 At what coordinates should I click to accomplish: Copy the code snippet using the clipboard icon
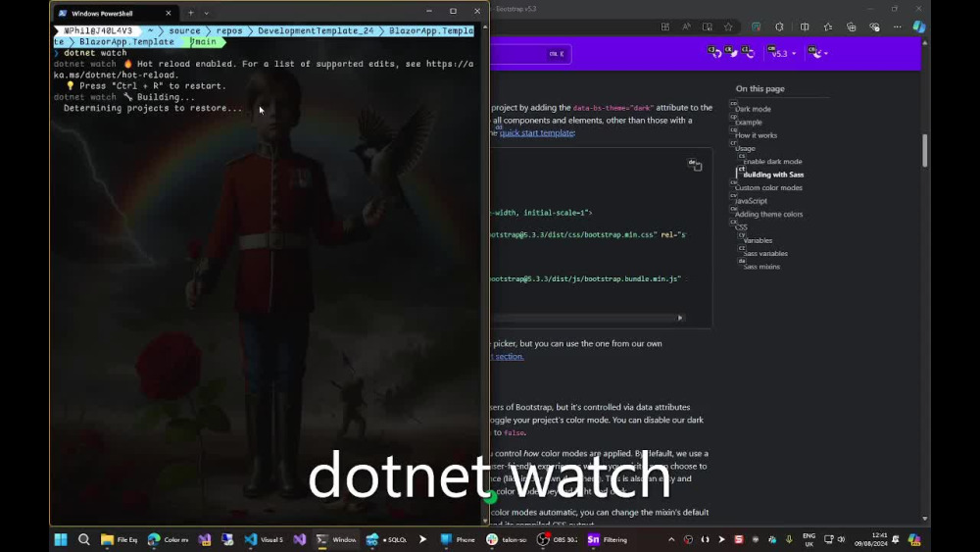696,166
